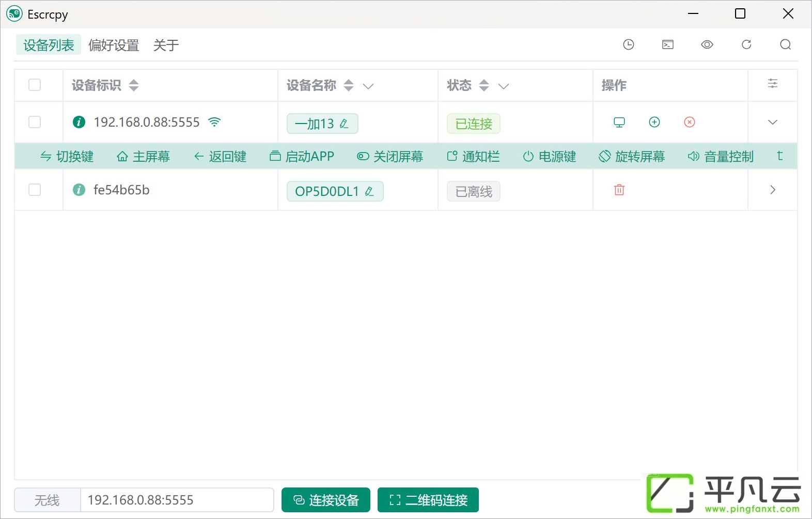Screen dimensions: 812x519
Task: Edit the OP5D0DL1 device name
Action: click(x=369, y=191)
